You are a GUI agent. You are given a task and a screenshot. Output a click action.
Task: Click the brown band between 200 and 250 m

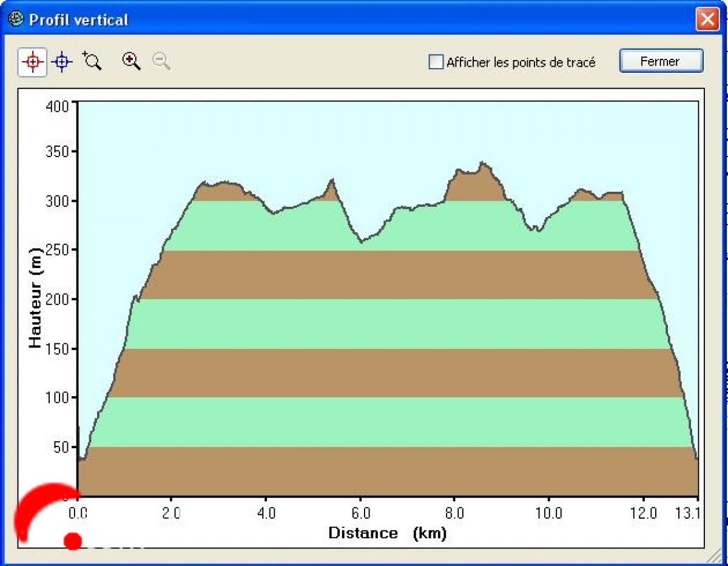click(388, 275)
